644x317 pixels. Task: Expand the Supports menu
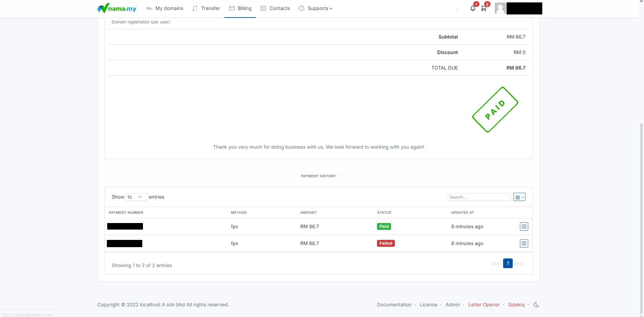pos(315,8)
